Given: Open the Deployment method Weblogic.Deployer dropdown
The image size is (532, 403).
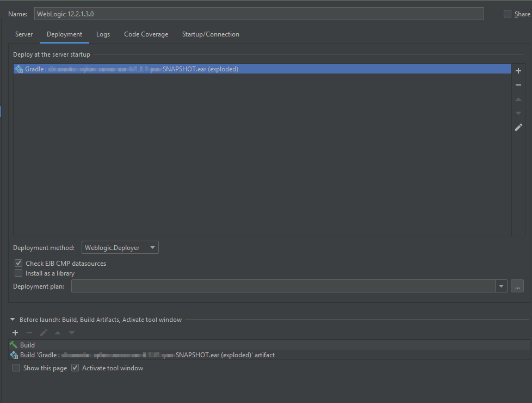Looking at the screenshot, I should click(x=120, y=247).
